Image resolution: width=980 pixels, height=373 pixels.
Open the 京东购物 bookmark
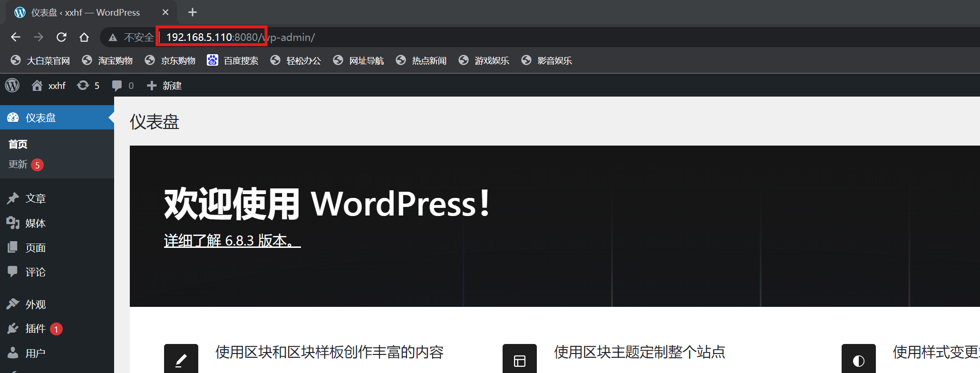coord(170,60)
